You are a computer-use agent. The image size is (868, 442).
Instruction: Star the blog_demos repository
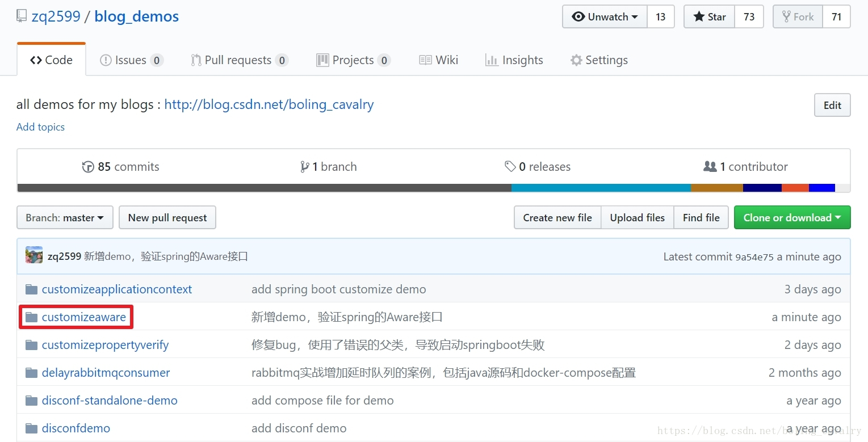[710, 16]
